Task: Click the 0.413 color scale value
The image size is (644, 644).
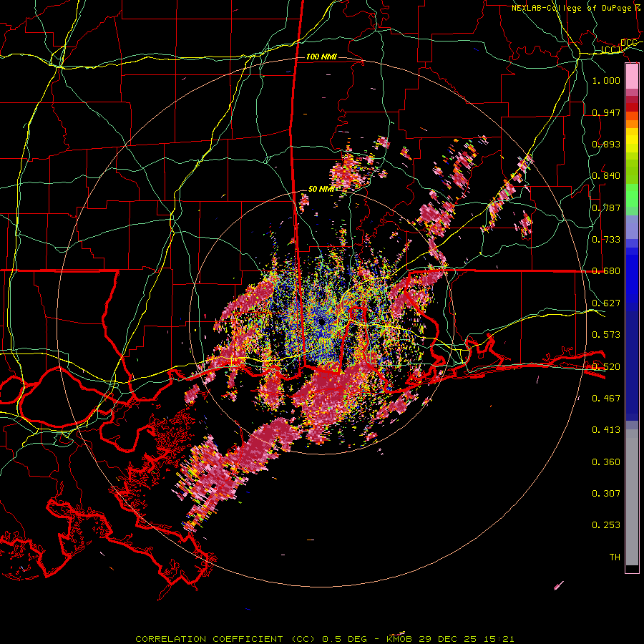Action: (606, 430)
